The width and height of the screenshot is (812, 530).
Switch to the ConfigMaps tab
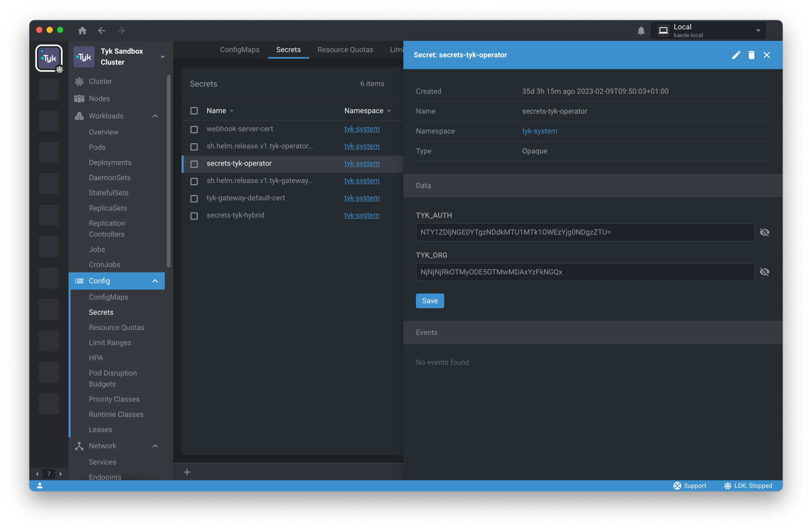(x=239, y=50)
